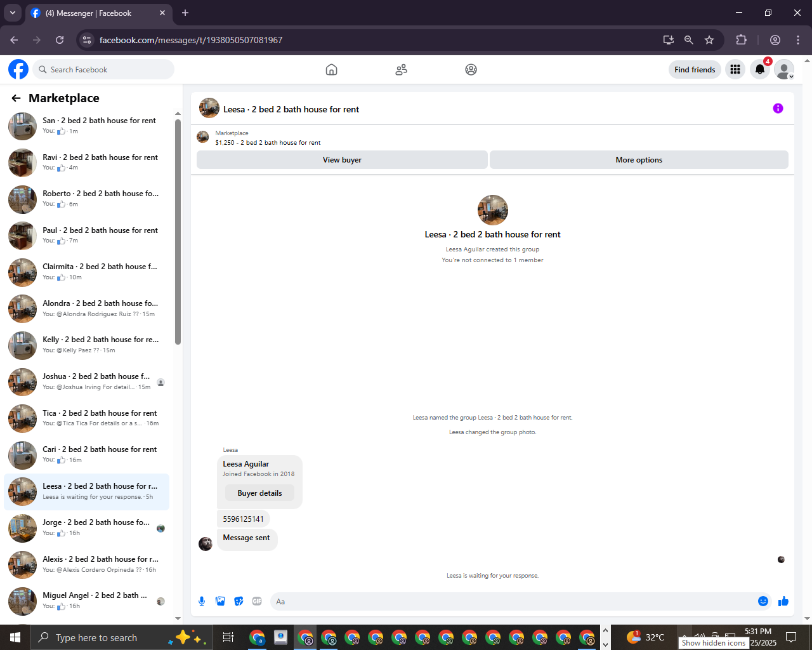
Task: Click the phone number message 5596125141
Action: click(x=244, y=519)
